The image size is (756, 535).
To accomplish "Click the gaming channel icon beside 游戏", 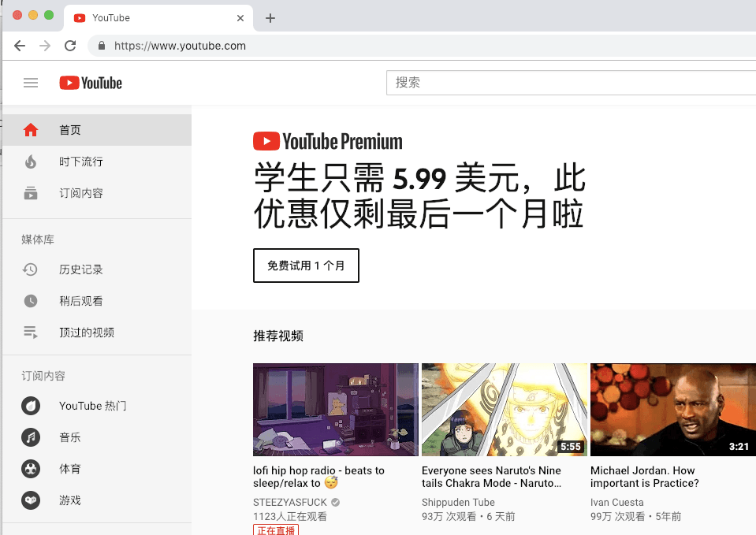I will pos(31,500).
